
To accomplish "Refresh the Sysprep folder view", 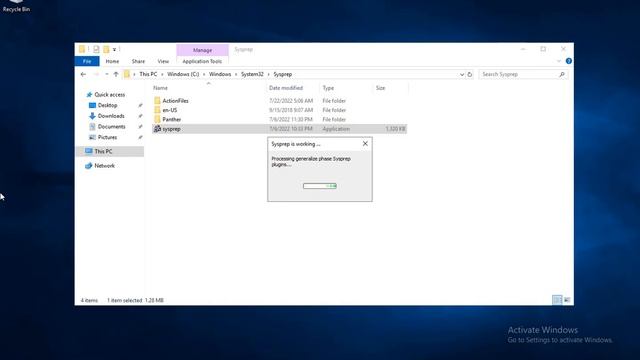I will [470, 74].
